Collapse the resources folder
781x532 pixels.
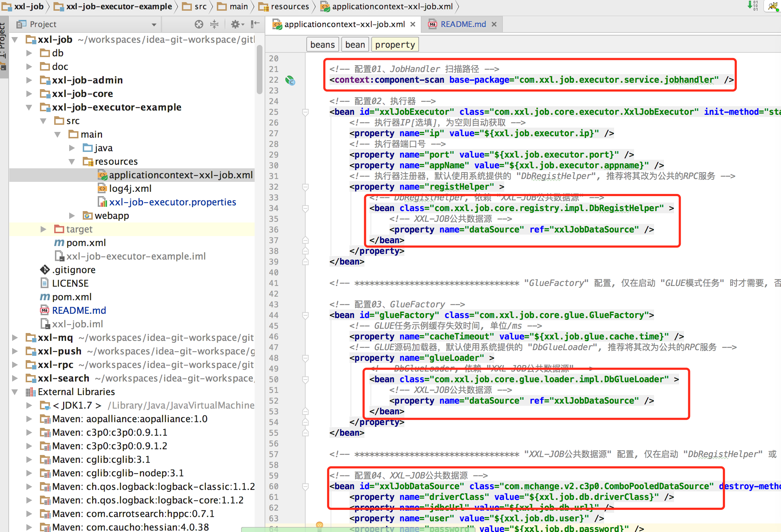tap(72, 162)
